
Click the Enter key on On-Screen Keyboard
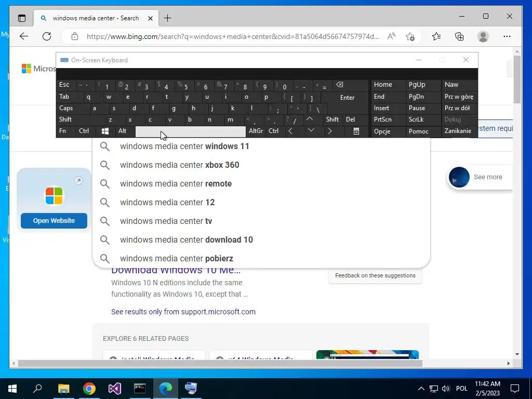tap(347, 97)
